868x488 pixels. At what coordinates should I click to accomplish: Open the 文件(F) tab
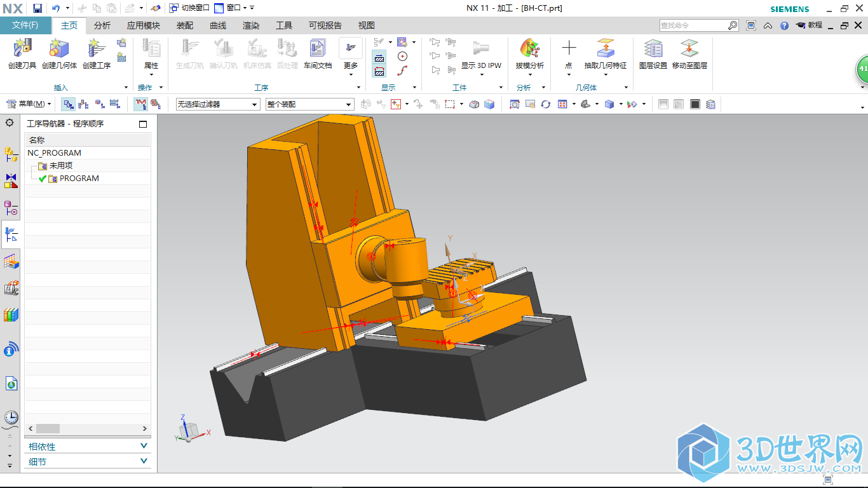coord(25,25)
